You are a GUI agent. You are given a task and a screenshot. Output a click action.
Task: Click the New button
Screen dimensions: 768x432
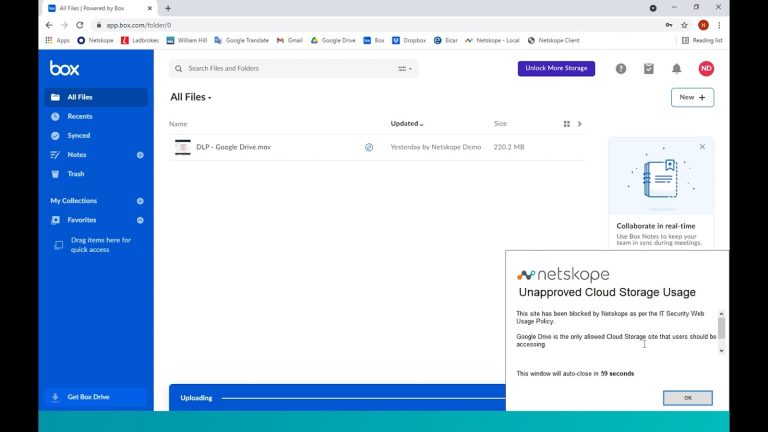(692, 97)
